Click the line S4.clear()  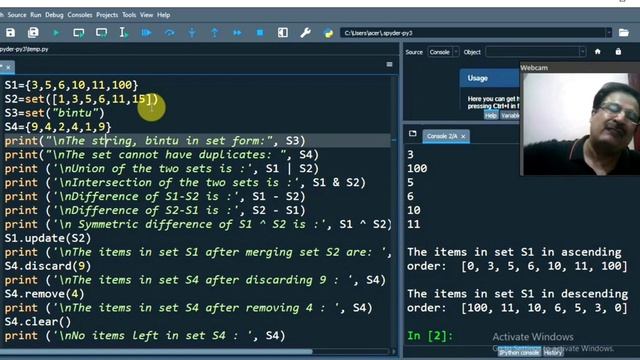(x=38, y=321)
